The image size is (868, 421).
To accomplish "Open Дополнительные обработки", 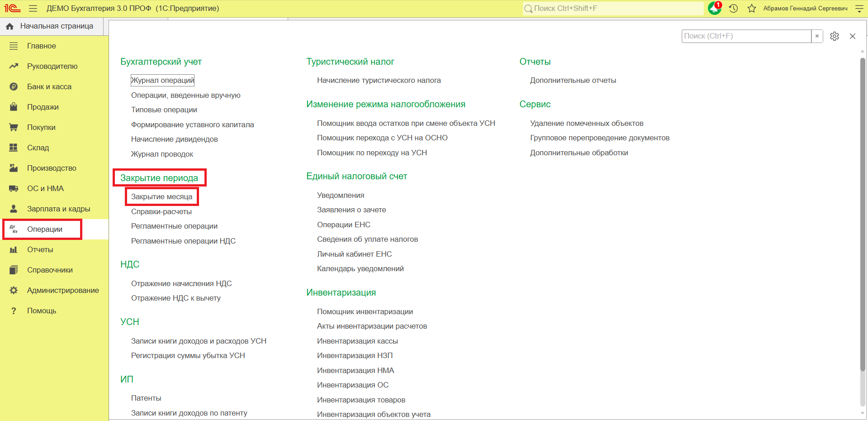I will coord(579,153).
